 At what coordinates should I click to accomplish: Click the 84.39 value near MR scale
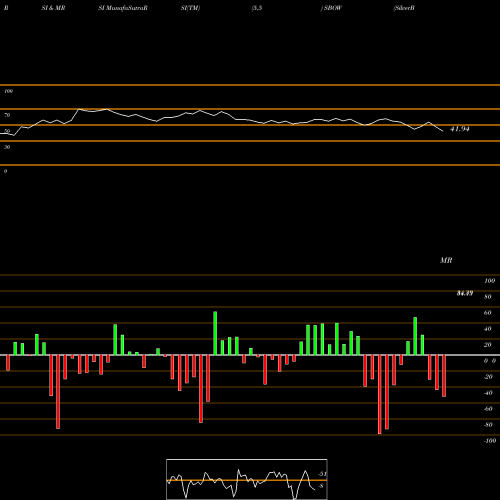pos(465,293)
